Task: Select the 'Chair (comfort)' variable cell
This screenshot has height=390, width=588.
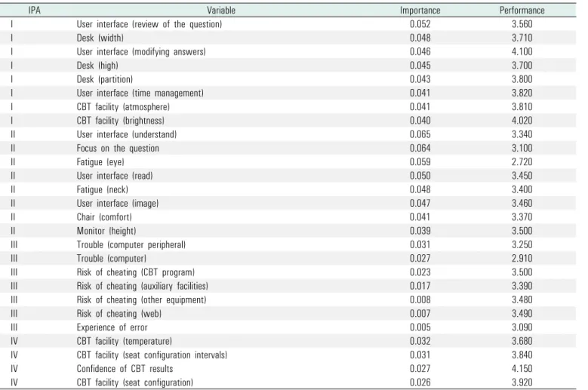Action: (104, 217)
